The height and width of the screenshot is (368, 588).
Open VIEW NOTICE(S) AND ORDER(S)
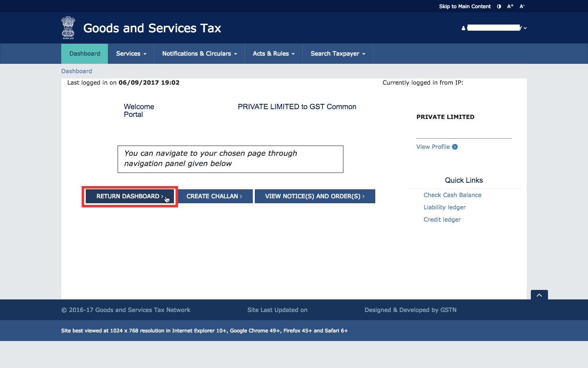314,196
